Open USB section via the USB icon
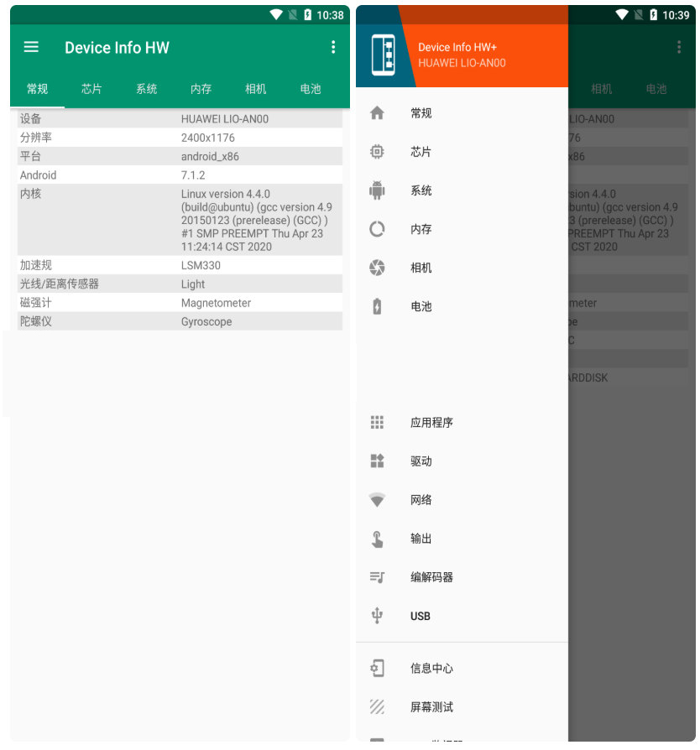The image size is (700, 750). pos(377,616)
